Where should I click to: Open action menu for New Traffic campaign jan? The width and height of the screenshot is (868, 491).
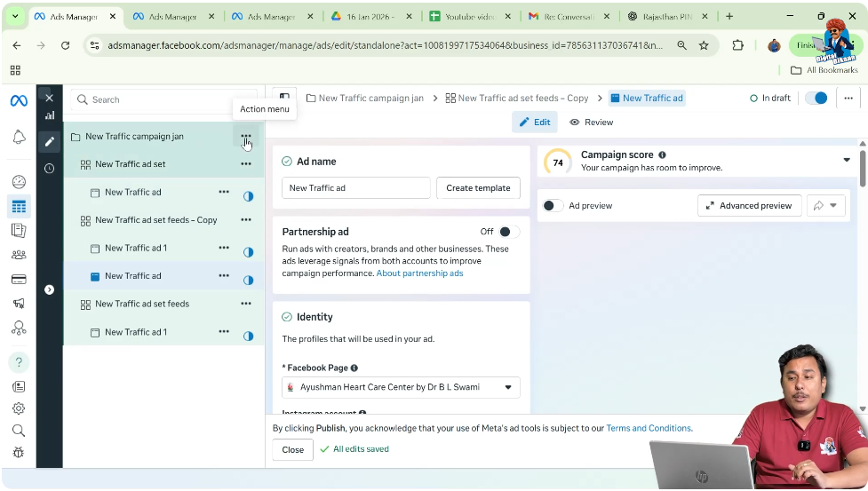(246, 137)
